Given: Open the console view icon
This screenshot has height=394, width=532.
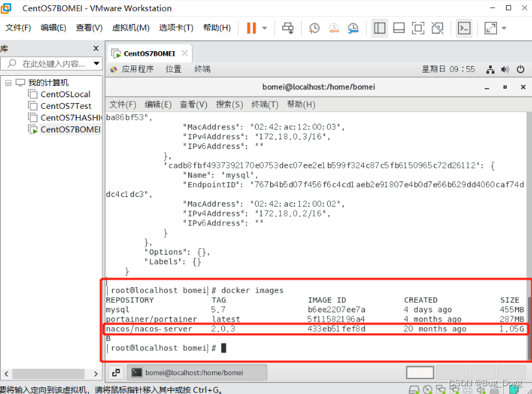Looking at the screenshot, I should point(464,28).
